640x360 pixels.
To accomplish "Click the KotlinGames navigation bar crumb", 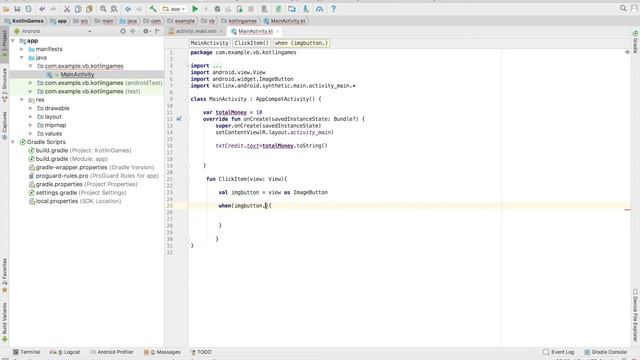I will tap(24, 21).
